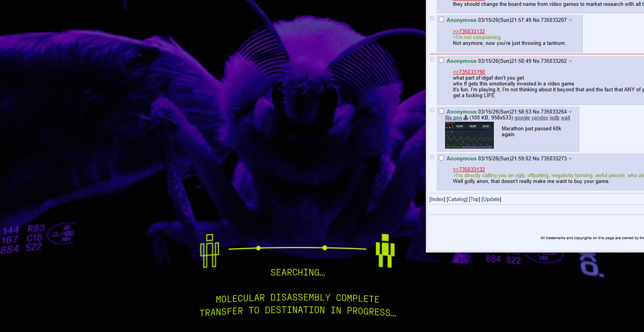Click the 'All trademarks and copyrights' footer text
The image size is (644, 332).
click(x=592, y=238)
